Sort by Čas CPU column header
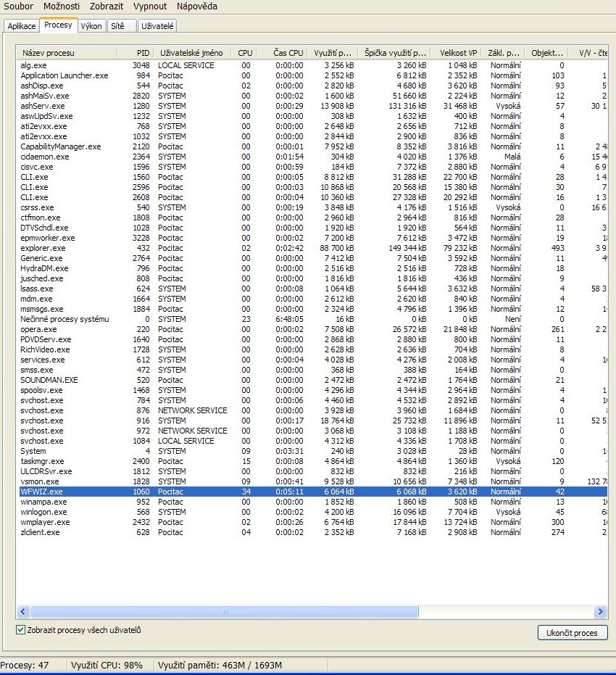The width and height of the screenshot is (616, 675). tap(283, 53)
